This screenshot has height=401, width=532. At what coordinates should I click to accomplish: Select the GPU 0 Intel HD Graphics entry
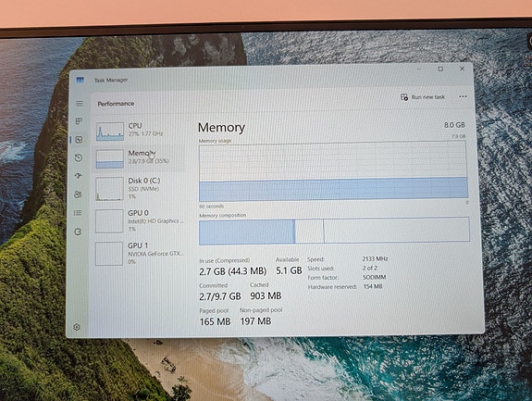tap(139, 221)
